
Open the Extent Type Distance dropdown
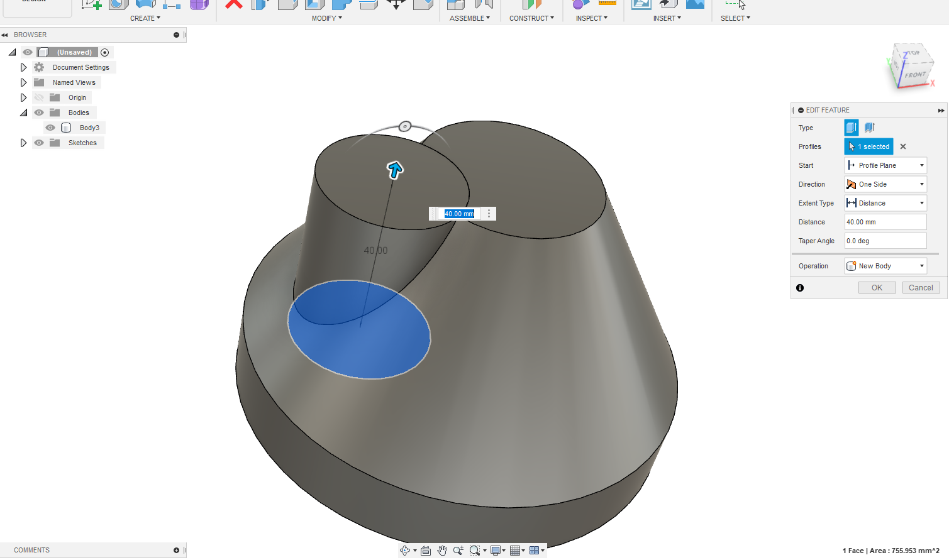coord(885,203)
